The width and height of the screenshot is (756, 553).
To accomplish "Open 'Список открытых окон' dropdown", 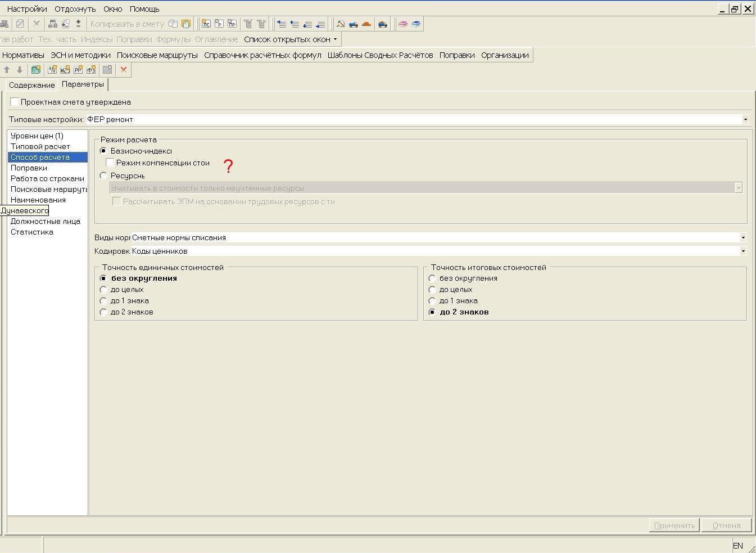I will (x=291, y=39).
